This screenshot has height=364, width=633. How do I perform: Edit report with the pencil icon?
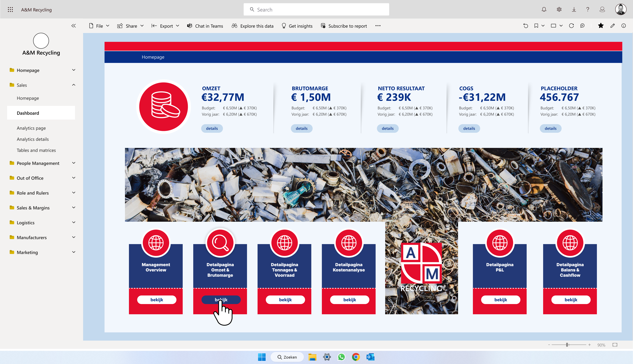click(613, 26)
